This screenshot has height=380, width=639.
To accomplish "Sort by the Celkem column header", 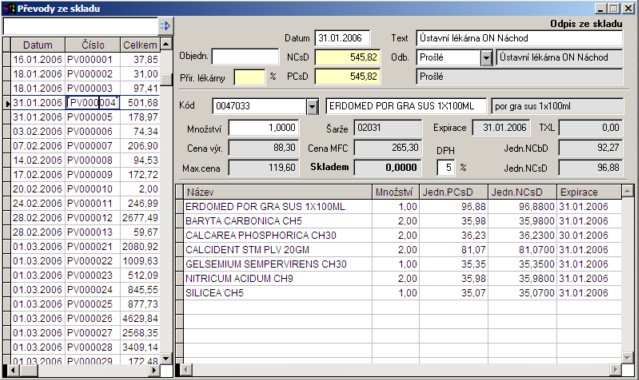I will click(x=140, y=44).
